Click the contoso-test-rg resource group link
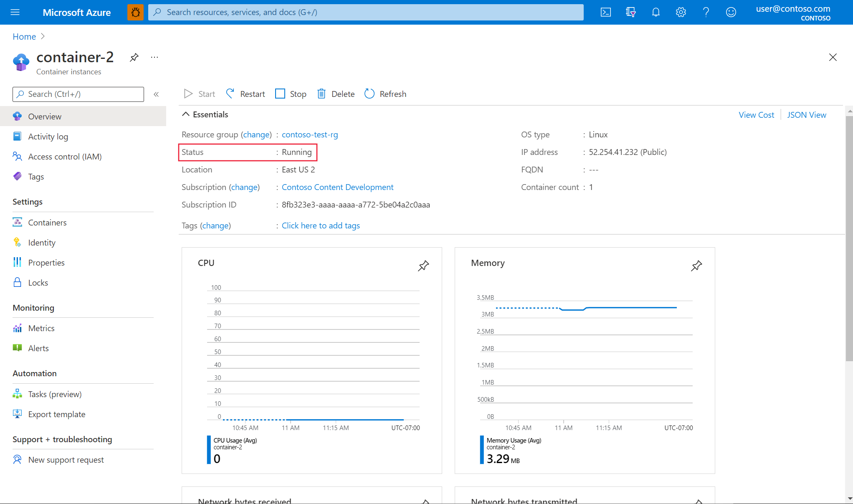 (310, 134)
